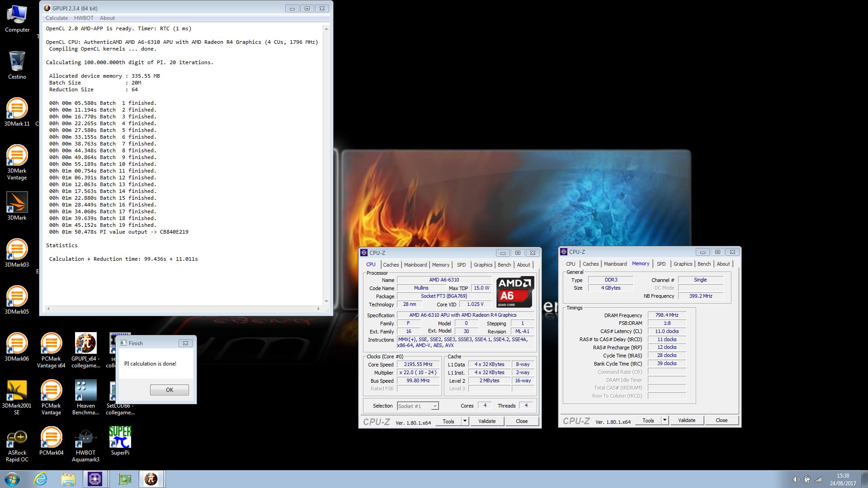Switch to Graphics tab in left CPU-Z
868x488 pixels.
[483, 265]
